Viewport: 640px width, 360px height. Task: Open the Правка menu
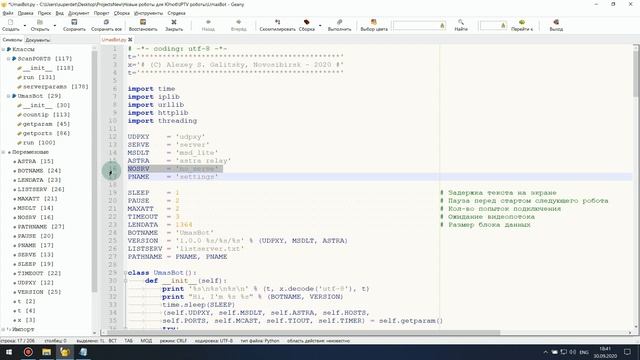click(x=25, y=13)
